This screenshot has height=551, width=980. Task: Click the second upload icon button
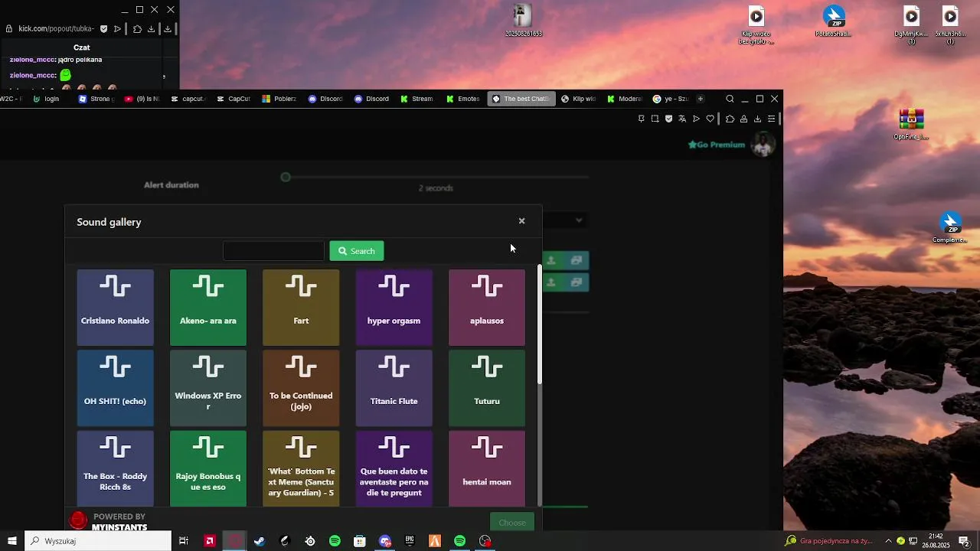550,282
